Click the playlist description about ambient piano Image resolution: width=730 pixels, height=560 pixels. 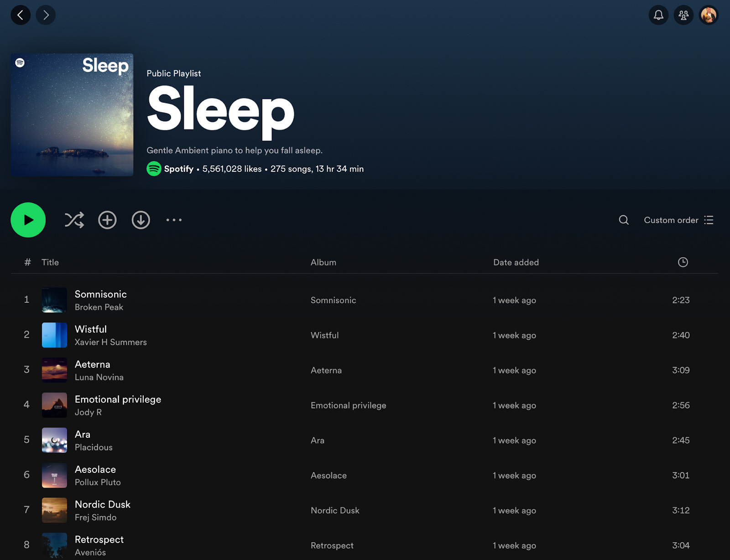pyautogui.click(x=235, y=150)
